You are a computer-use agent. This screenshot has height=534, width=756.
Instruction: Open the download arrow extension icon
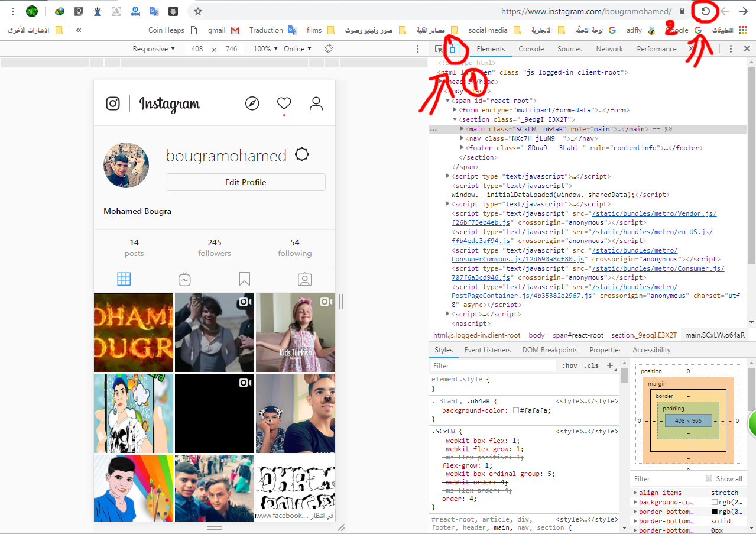click(x=173, y=11)
